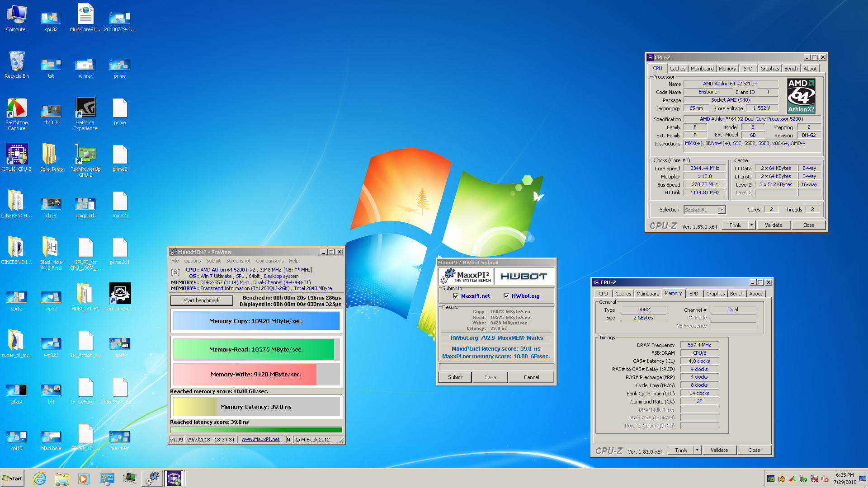The width and height of the screenshot is (868, 488).
Task: Click the Start button
Action: point(13,479)
